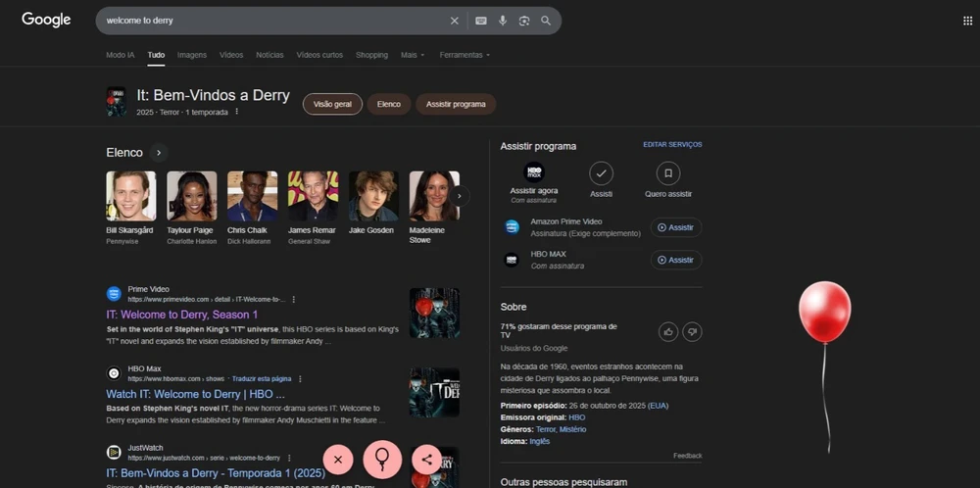Clear the search box text
This screenshot has height=488, width=980.
[454, 21]
